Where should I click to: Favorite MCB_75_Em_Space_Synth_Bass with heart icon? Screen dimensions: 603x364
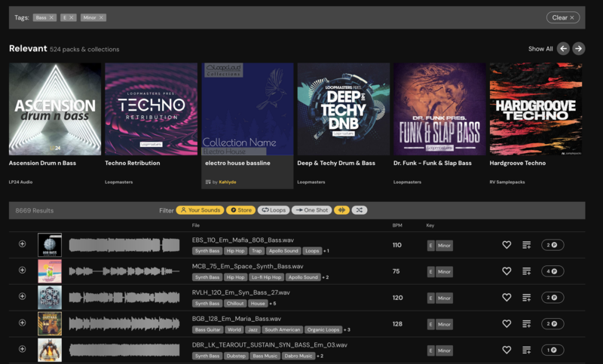[507, 271]
